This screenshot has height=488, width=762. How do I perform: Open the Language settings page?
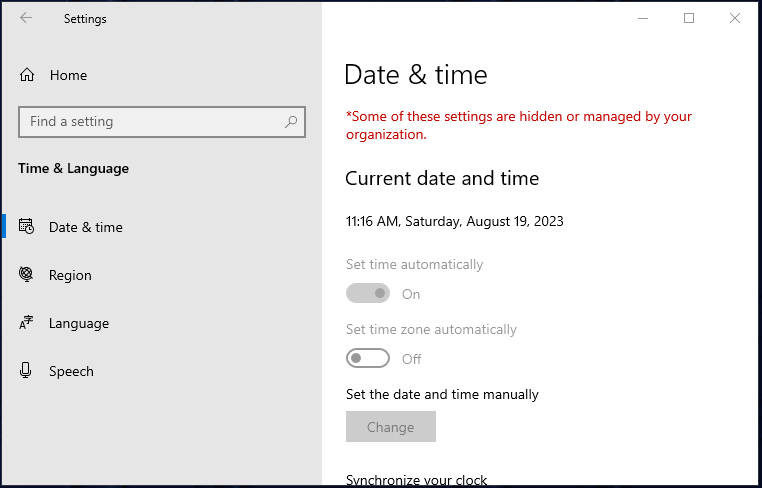coord(161,323)
